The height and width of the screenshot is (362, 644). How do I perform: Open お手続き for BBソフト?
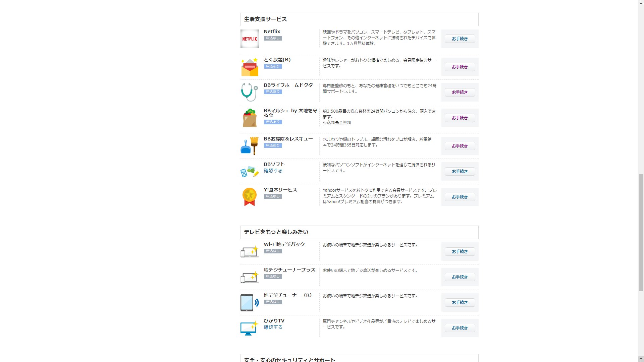460,171
